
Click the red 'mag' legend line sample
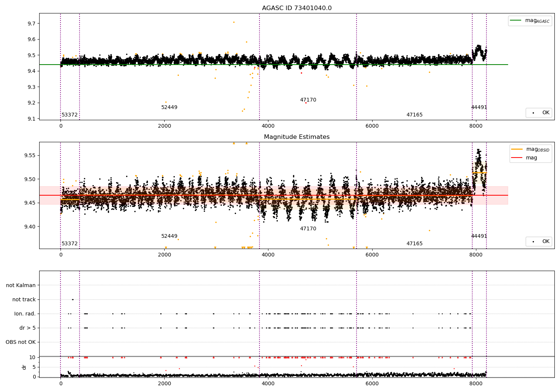(517, 158)
